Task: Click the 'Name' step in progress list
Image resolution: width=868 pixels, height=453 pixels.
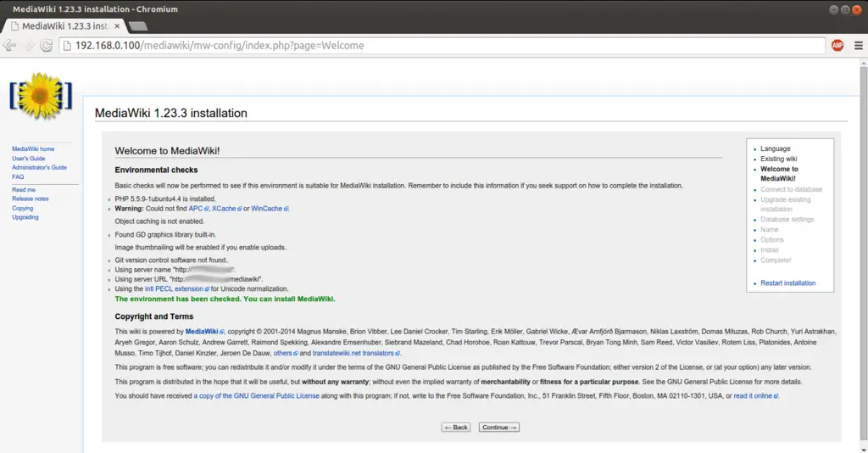Action: (770, 230)
